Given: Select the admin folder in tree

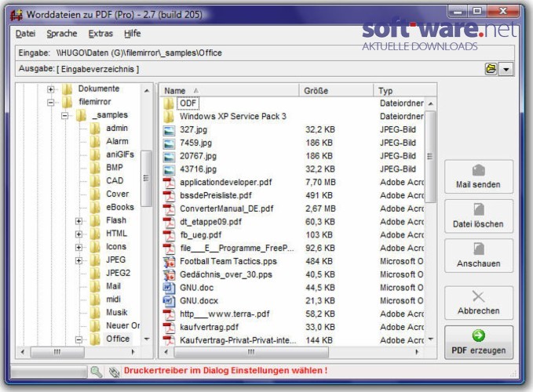Looking at the screenshot, I should coord(117,129).
